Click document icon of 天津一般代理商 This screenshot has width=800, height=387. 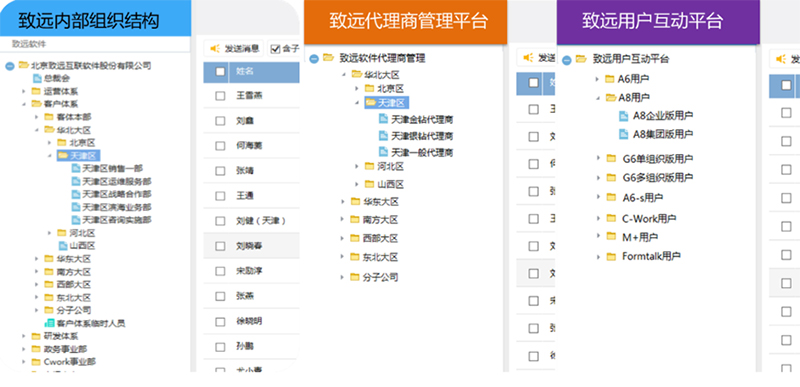[x=384, y=152]
